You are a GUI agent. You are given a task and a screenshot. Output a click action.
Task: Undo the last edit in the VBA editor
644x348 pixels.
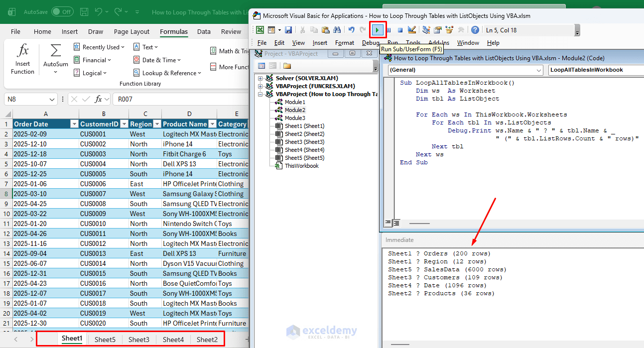tap(351, 30)
